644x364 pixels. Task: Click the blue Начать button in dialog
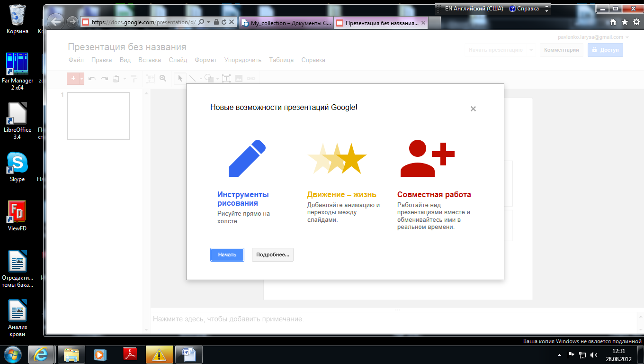click(x=227, y=255)
